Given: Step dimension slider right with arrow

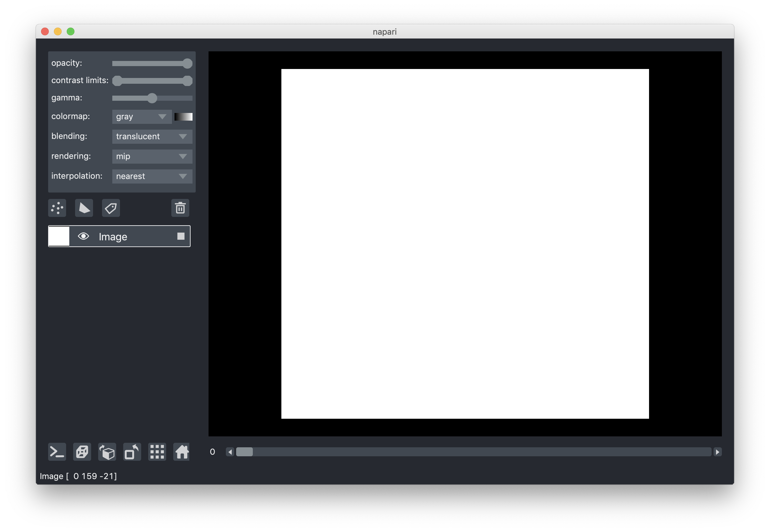Looking at the screenshot, I should (718, 452).
